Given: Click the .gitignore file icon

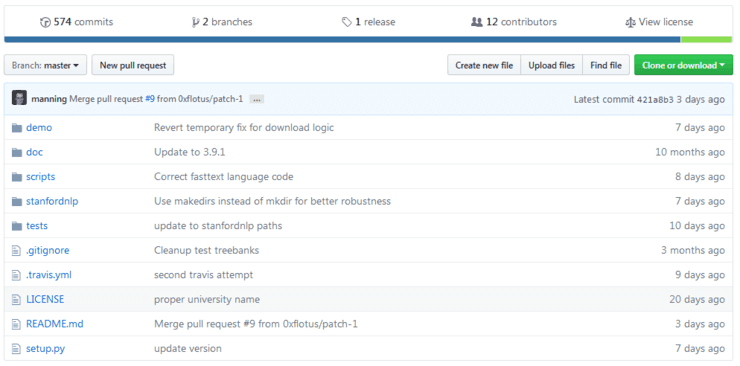Looking at the screenshot, I should (x=17, y=250).
